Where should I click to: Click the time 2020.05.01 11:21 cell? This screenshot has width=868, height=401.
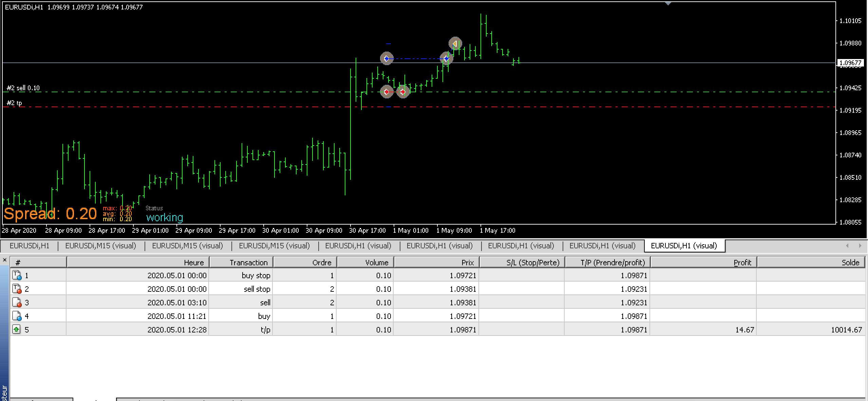137,316
